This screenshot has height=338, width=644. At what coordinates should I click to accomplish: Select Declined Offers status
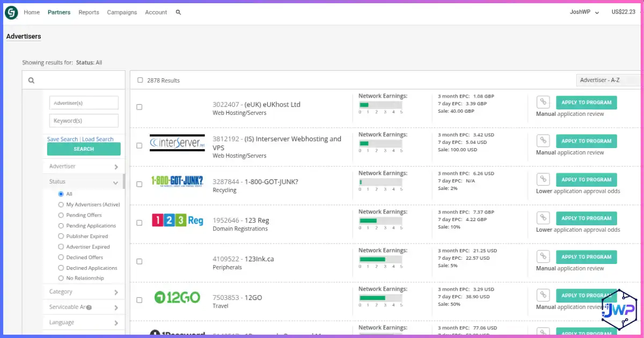click(61, 258)
